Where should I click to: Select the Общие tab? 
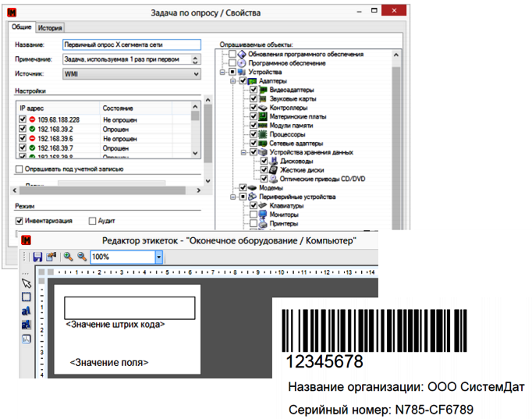tap(21, 27)
